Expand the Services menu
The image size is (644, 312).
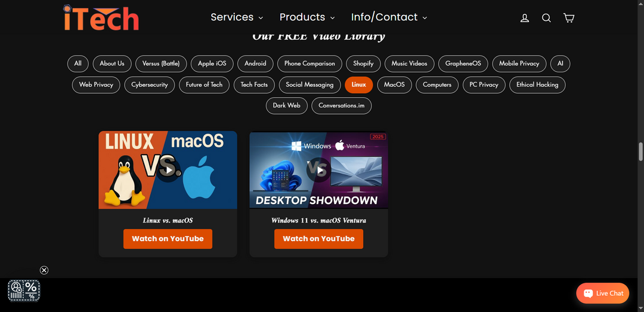(237, 17)
